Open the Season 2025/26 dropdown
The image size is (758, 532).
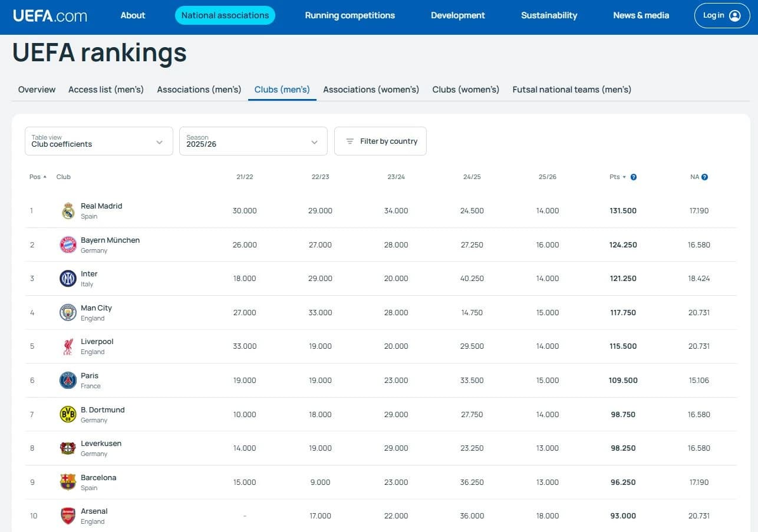pyautogui.click(x=253, y=141)
